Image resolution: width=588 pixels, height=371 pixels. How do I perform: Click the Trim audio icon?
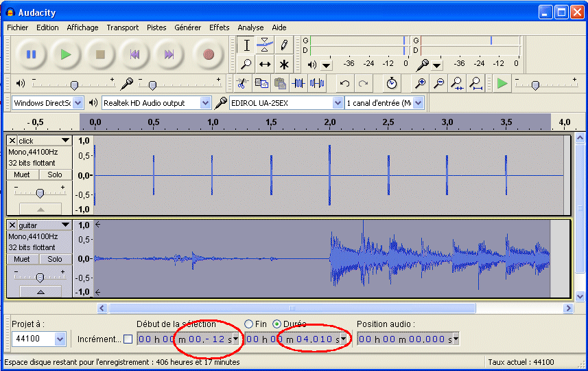[298, 83]
